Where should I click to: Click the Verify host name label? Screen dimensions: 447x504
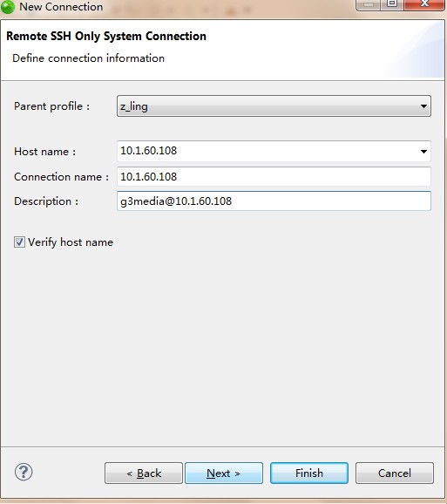click(x=71, y=242)
